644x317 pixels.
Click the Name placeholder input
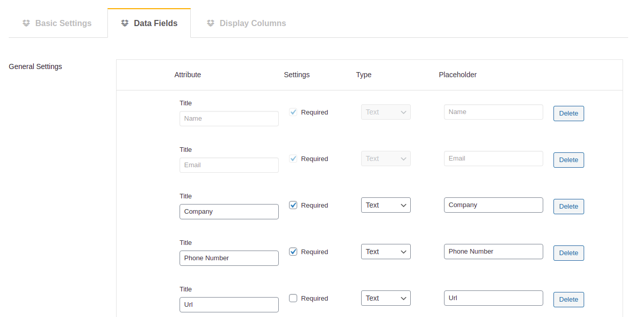coord(494,112)
